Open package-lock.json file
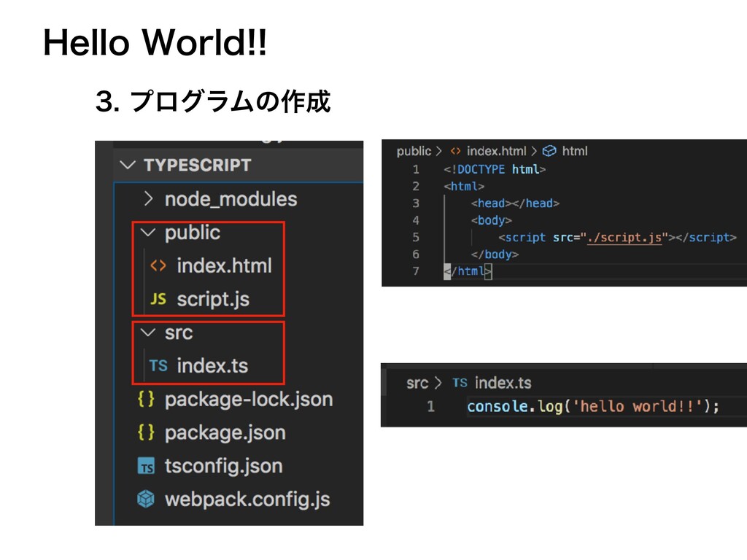The image size is (747, 560). 249,400
